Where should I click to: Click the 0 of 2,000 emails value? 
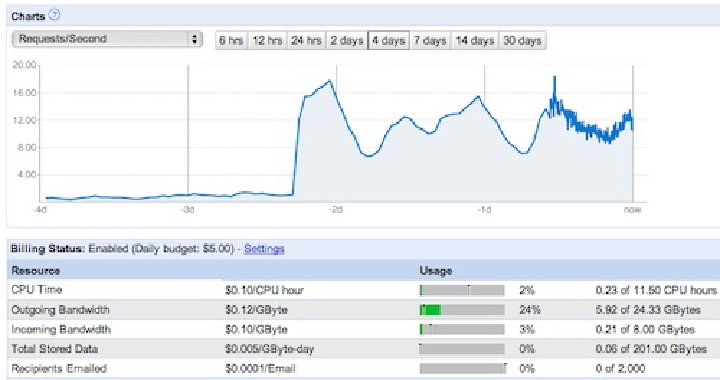(620, 368)
